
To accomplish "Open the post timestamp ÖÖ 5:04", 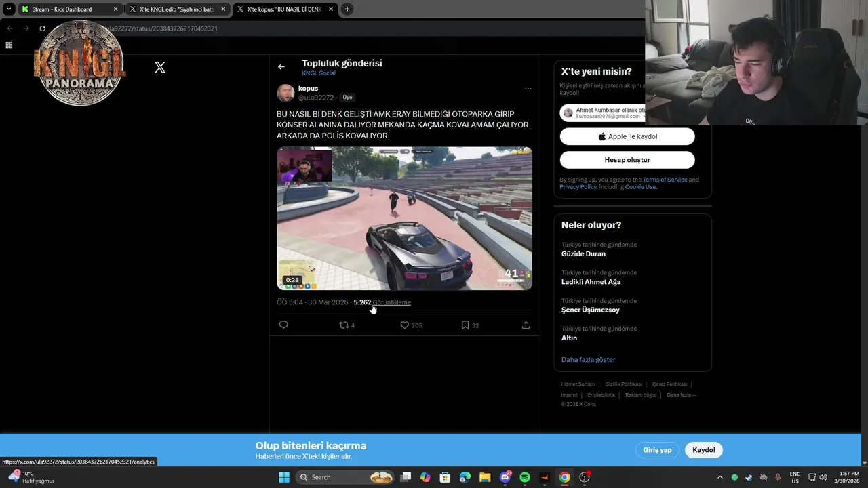I will click(312, 302).
